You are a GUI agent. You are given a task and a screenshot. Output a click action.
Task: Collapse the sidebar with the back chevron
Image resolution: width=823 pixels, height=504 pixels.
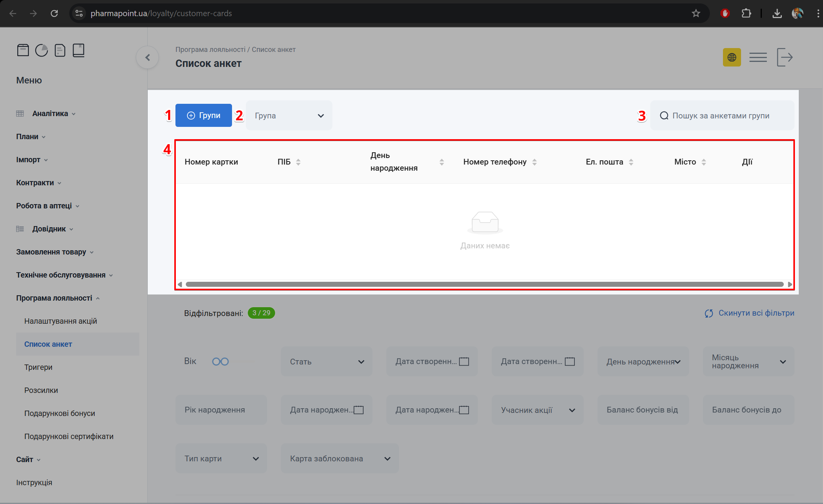147,58
